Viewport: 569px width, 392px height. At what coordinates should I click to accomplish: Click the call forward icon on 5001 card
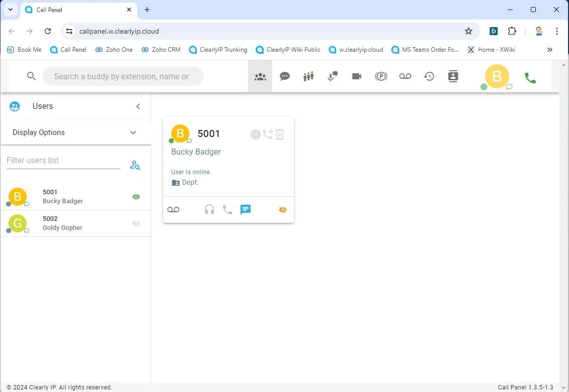(x=268, y=134)
